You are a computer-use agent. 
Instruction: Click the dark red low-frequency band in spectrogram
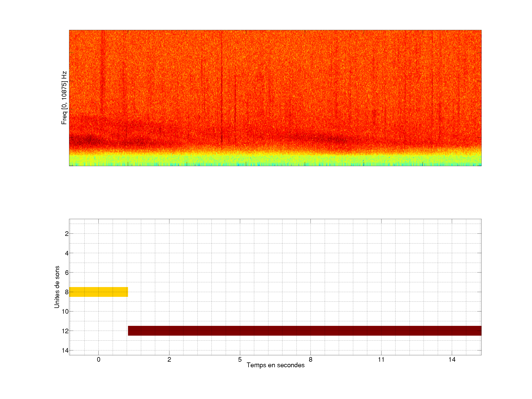[89, 141]
